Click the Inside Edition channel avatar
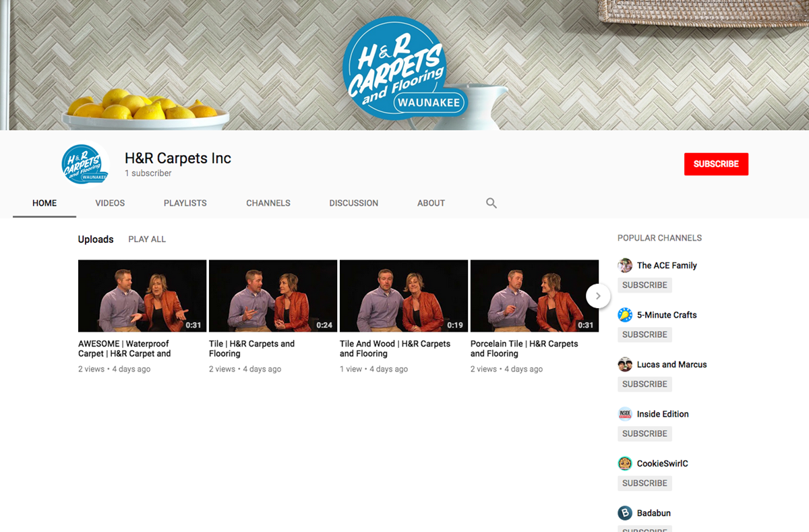Viewport: 809px width, 532px height. pyautogui.click(x=625, y=414)
